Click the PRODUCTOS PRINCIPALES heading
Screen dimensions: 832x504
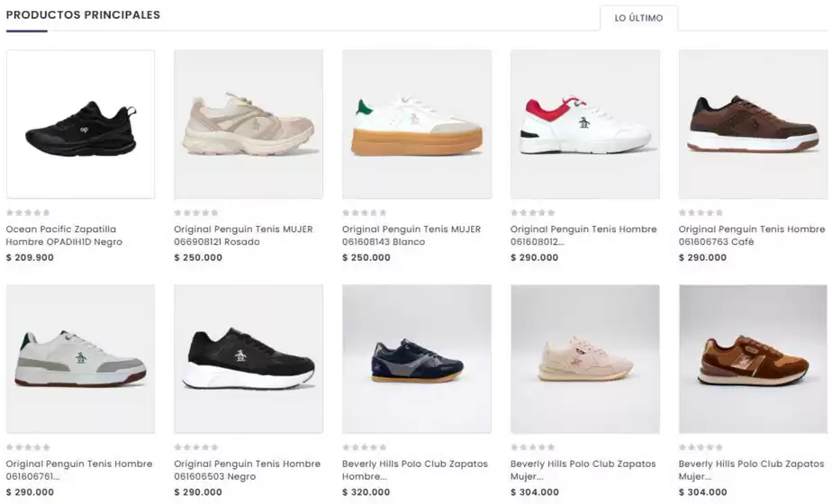click(x=83, y=15)
